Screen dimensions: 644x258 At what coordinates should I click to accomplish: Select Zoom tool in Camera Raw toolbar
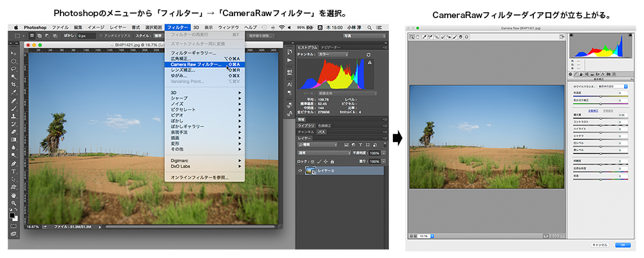click(412, 37)
